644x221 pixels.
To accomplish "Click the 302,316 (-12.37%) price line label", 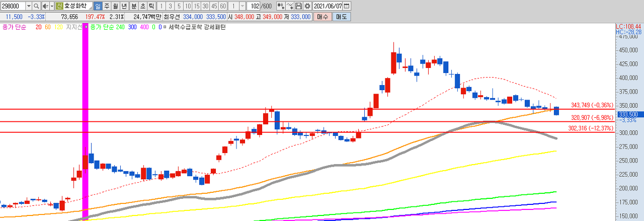I will coord(592,128).
